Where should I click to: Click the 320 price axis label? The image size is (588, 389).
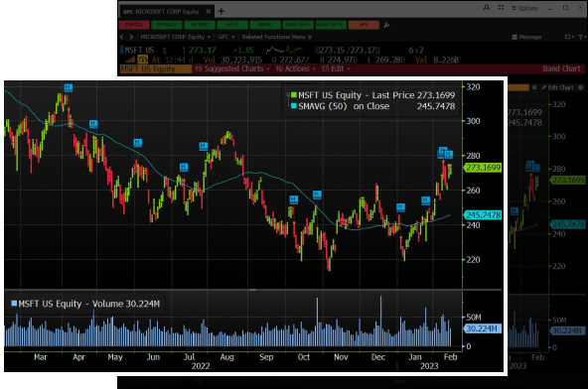pyautogui.click(x=473, y=86)
